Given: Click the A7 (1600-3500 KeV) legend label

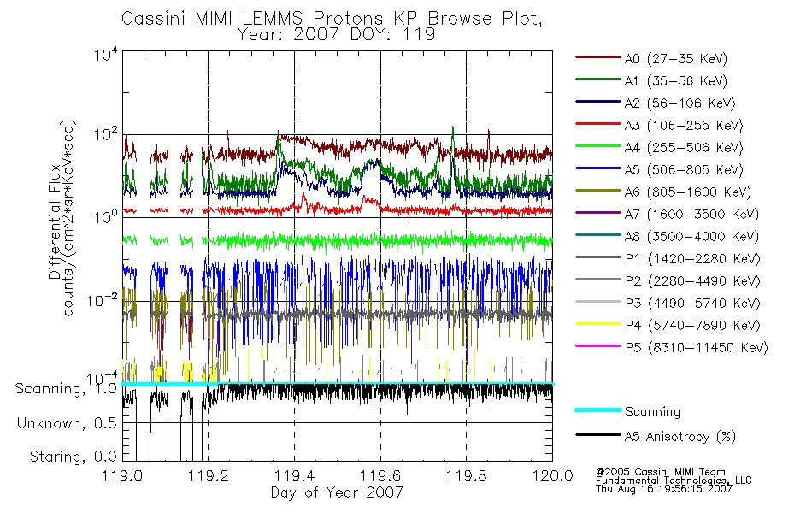Looking at the screenshot, I should [x=691, y=215].
